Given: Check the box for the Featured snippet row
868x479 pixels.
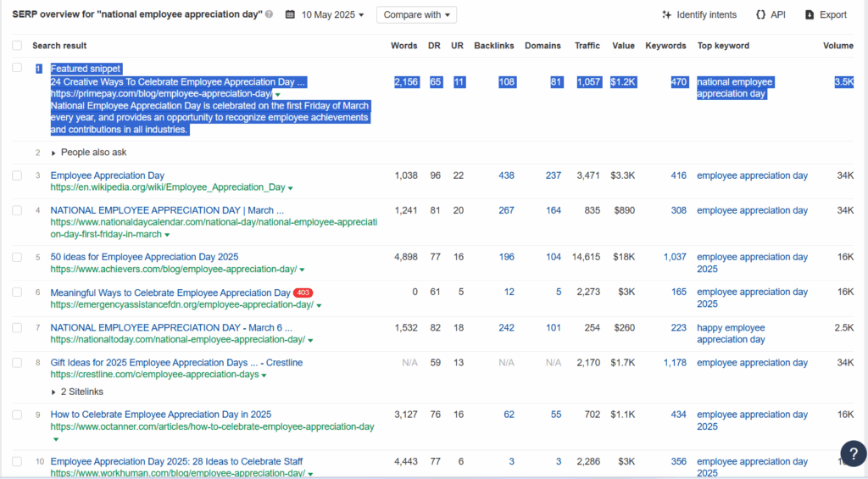Looking at the screenshot, I should point(17,68).
